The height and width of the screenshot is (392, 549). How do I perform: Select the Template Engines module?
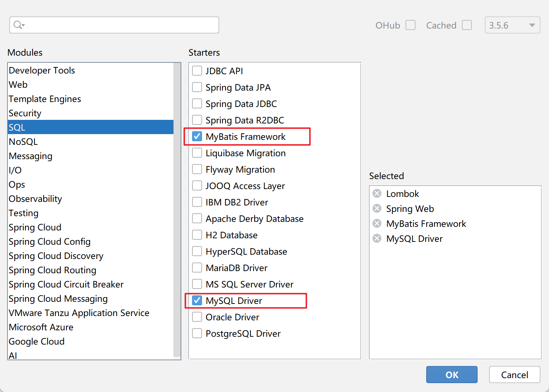[x=91, y=99]
